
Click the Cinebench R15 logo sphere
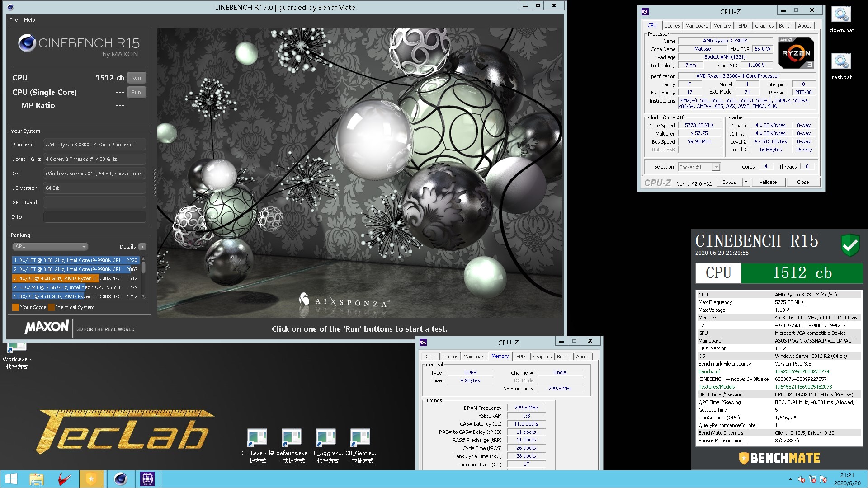[27, 43]
